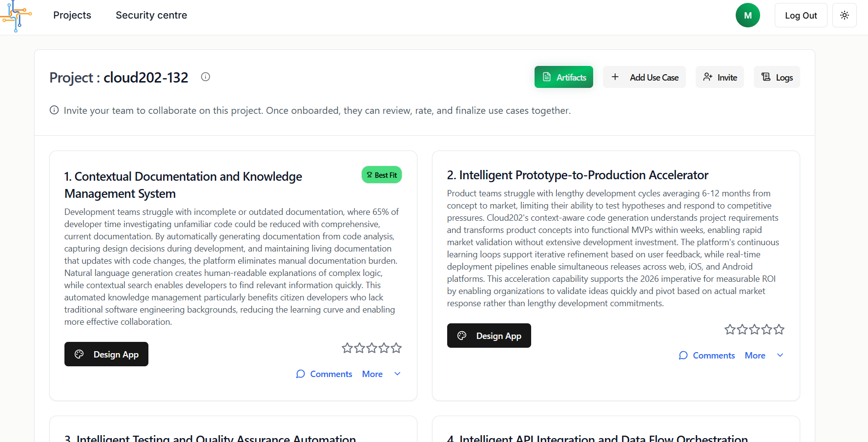Open the user avatar M profile
The width and height of the screenshot is (868, 442).
click(747, 15)
